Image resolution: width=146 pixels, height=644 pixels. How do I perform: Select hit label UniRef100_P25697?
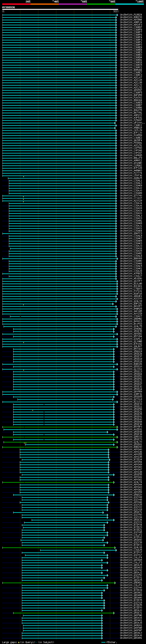(x=131, y=120)
